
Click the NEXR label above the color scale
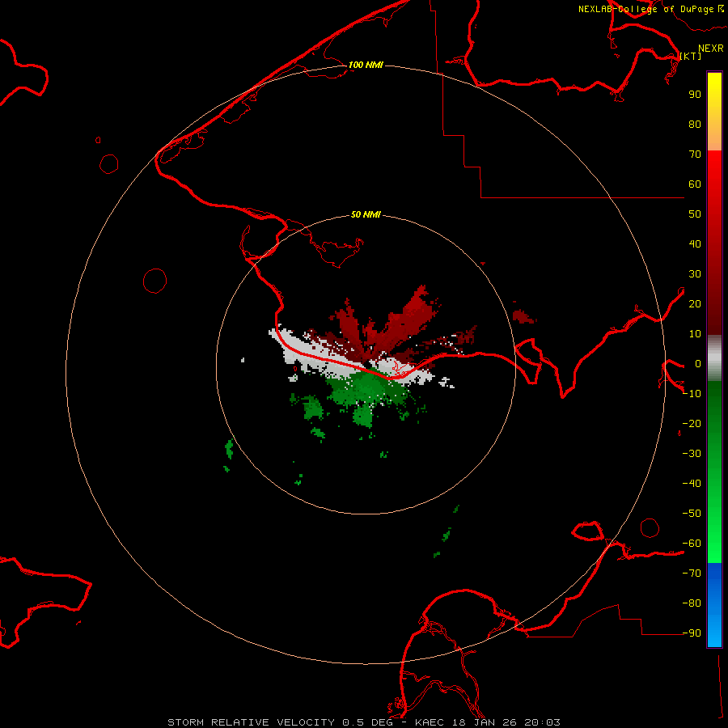[x=711, y=49]
